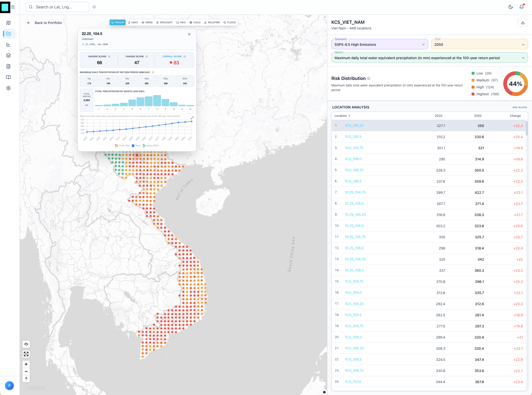Go Back to Portfolio
Screen dimensions: 532x395
point(45,23)
